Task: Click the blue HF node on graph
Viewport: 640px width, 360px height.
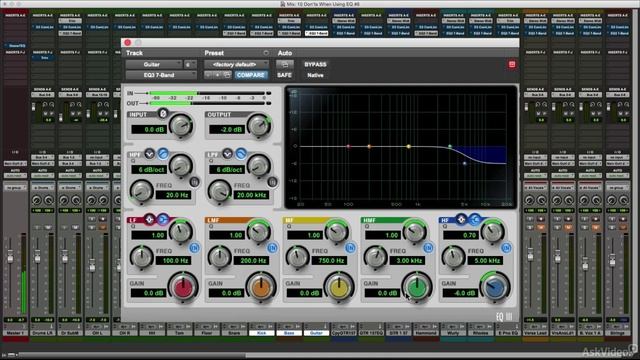Action: (x=464, y=163)
